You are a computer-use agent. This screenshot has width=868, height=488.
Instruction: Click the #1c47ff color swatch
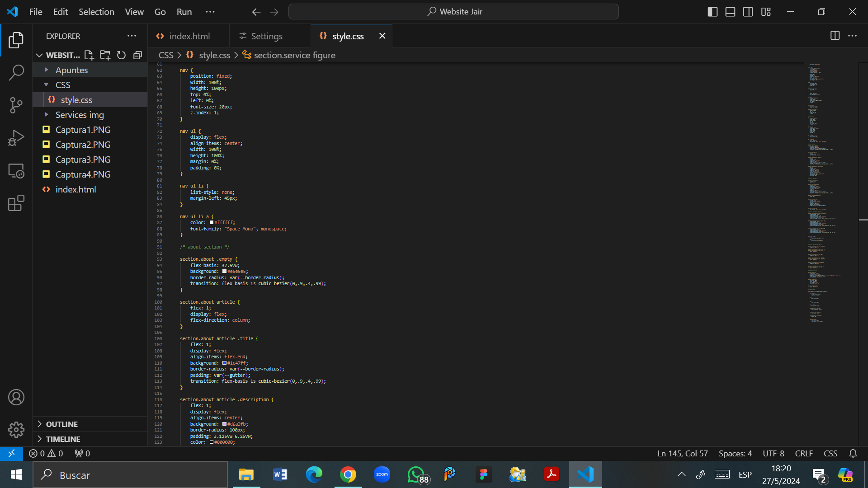[x=224, y=363]
